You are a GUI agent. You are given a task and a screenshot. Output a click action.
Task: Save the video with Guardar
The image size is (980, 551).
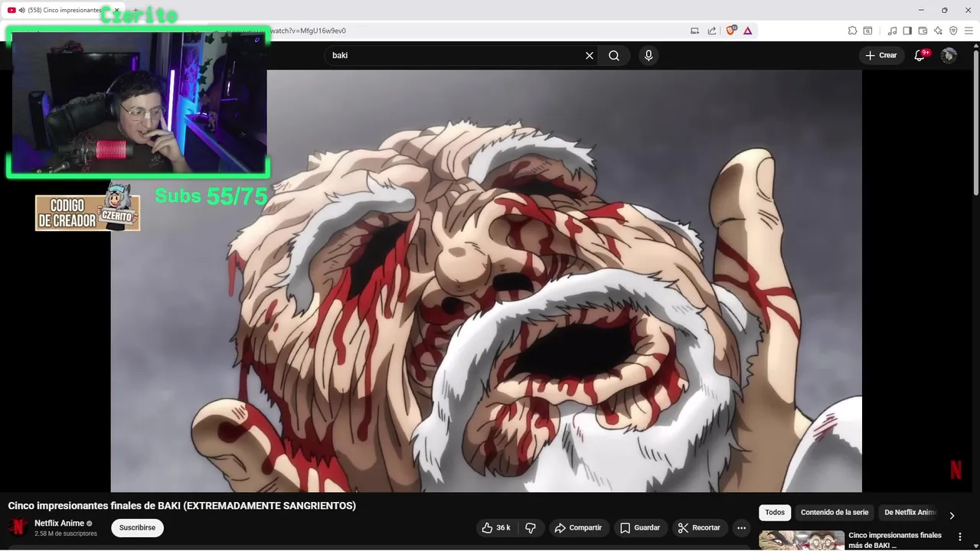(640, 527)
